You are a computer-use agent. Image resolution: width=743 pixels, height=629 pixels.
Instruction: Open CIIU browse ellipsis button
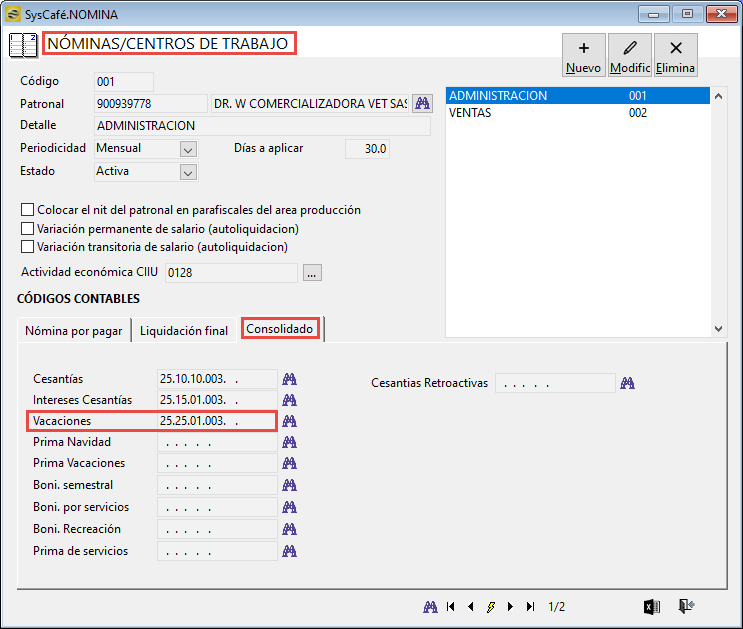point(312,273)
